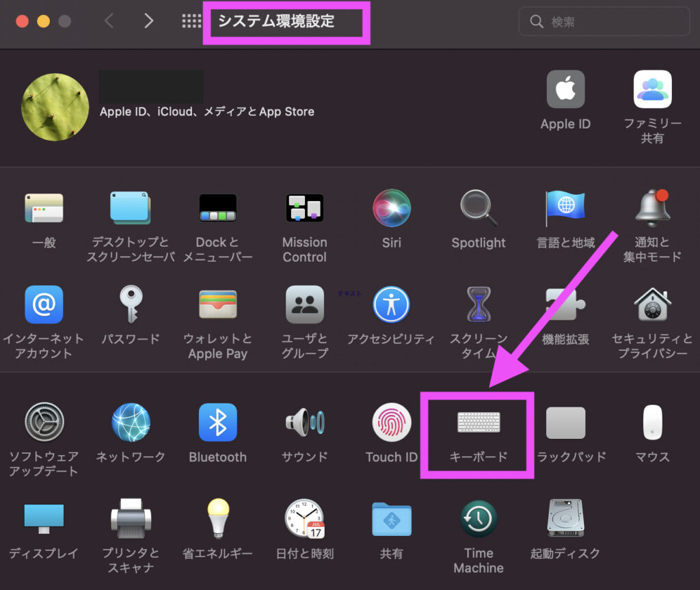
Task: Open Mission Control preferences
Action: click(304, 208)
